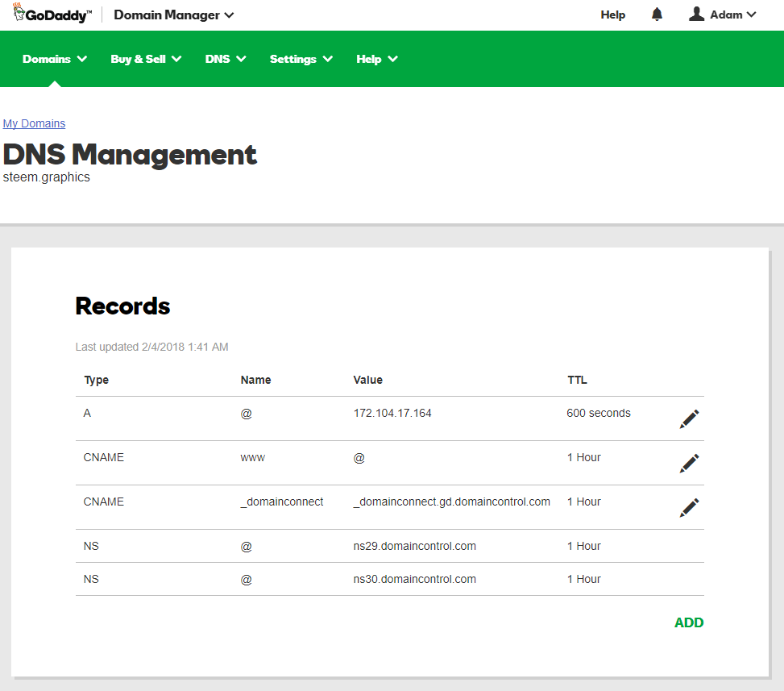Edit the www CNAME record pencil

pyautogui.click(x=689, y=464)
